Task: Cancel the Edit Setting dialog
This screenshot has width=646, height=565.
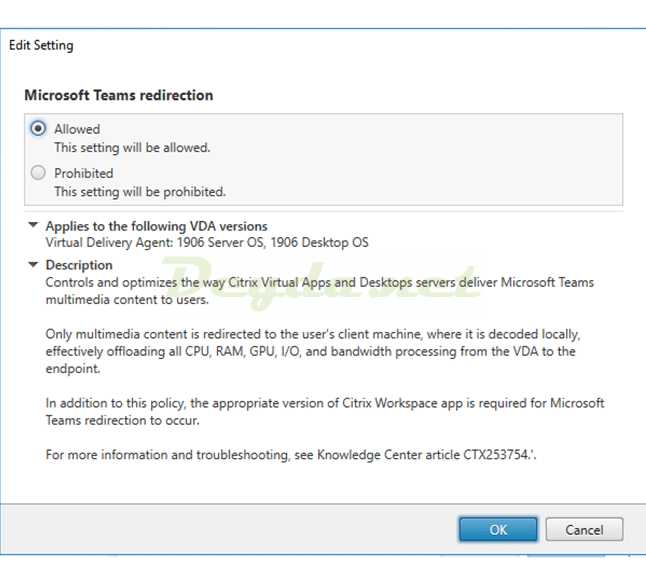Action: (584, 530)
